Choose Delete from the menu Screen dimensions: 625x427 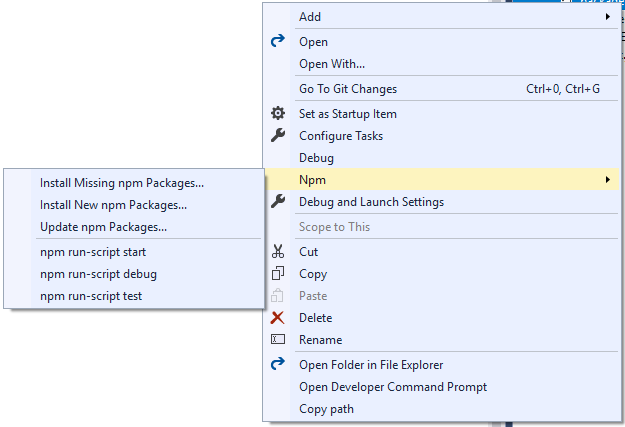[441, 318]
